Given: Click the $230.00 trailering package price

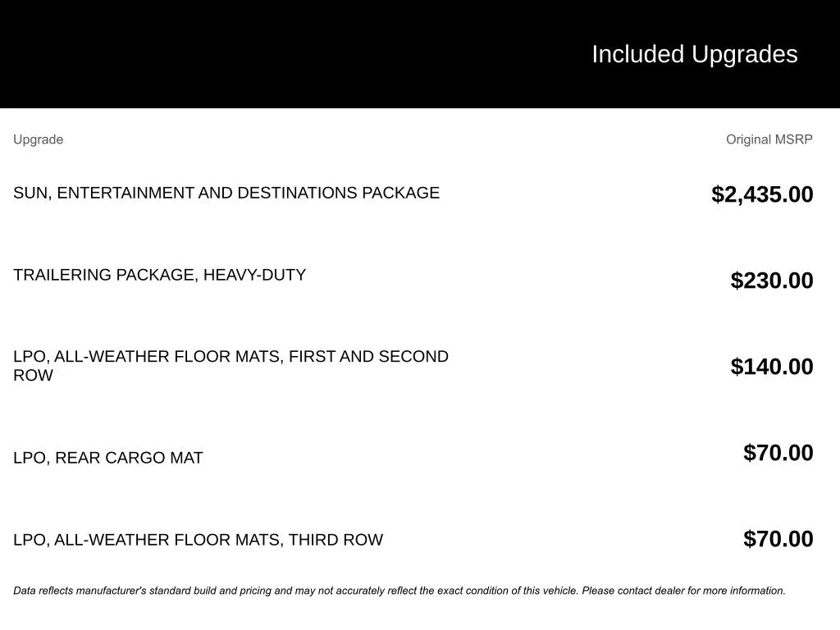Looking at the screenshot, I should point(772,281).
